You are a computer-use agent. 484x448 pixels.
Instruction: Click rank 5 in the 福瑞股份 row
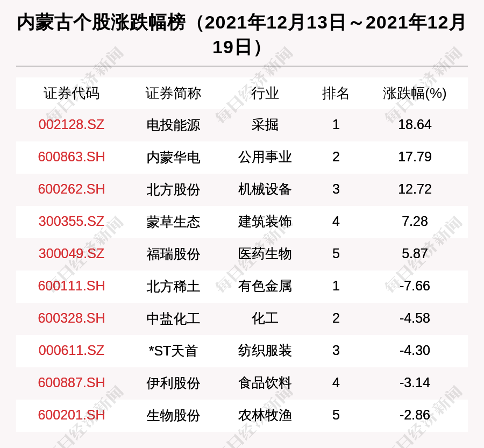click(336, 254)
